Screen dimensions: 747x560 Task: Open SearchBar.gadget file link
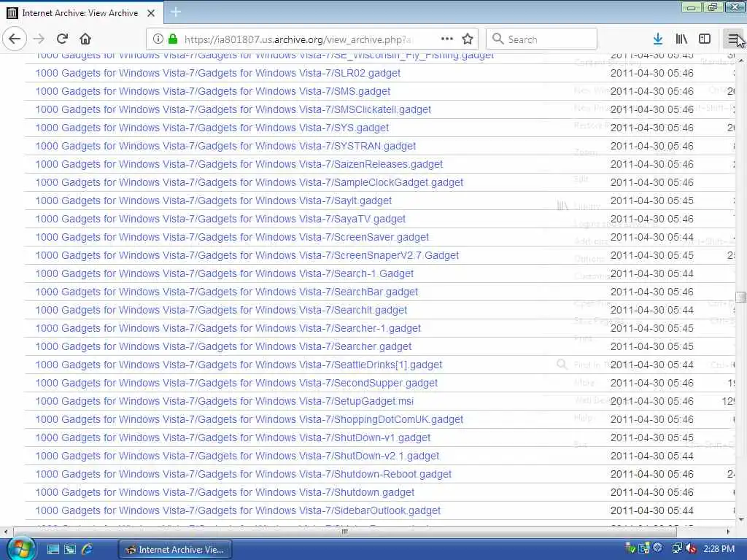[x=226, y=292]
